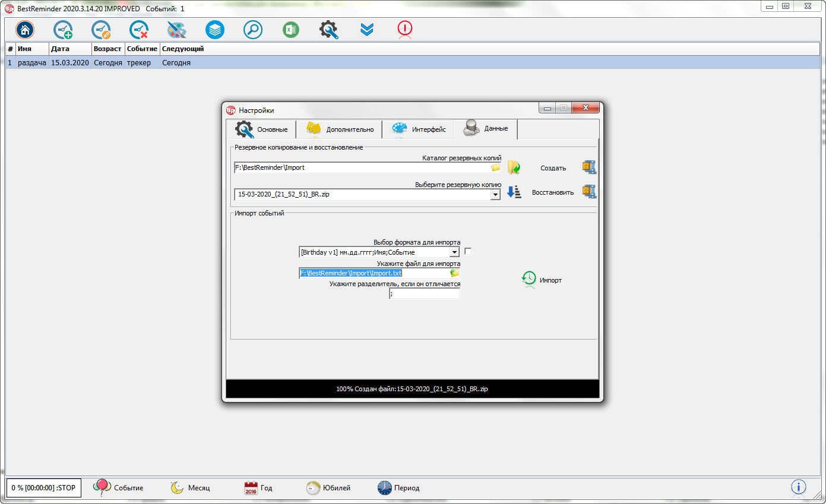
Task: Expand the backup copy selection dropdown
Action: pyautogui.click(x=495, y=195)
